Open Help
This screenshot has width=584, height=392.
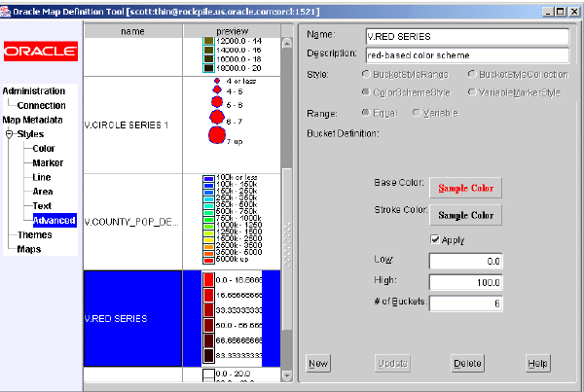[x=538, y=364]
